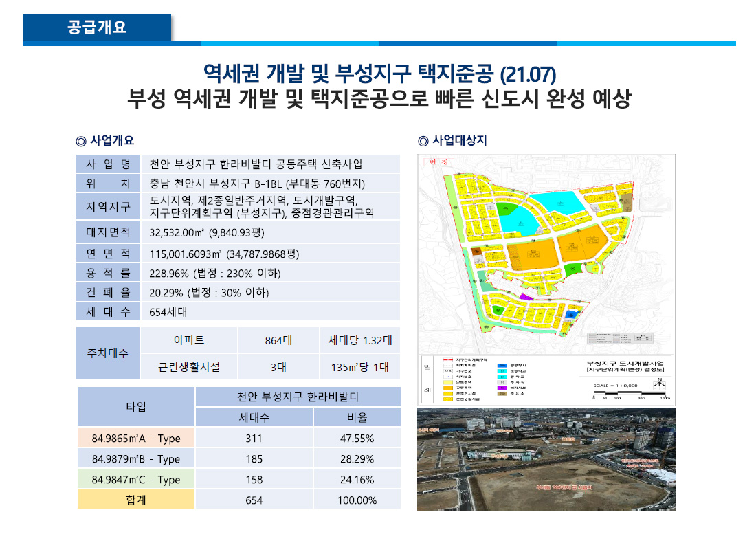This screenshot has height=543, width=756.
Task: Open the aerial site photograph
Action: click(x=546, y=459)
